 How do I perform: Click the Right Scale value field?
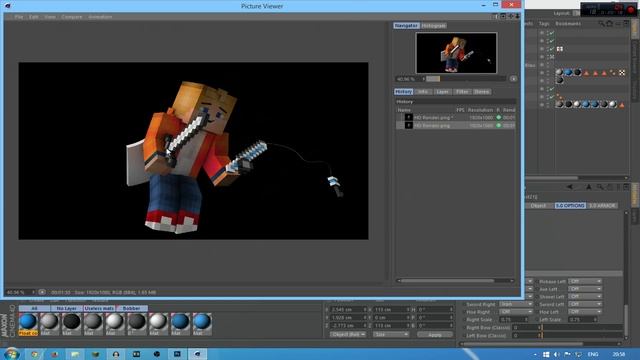513,320
